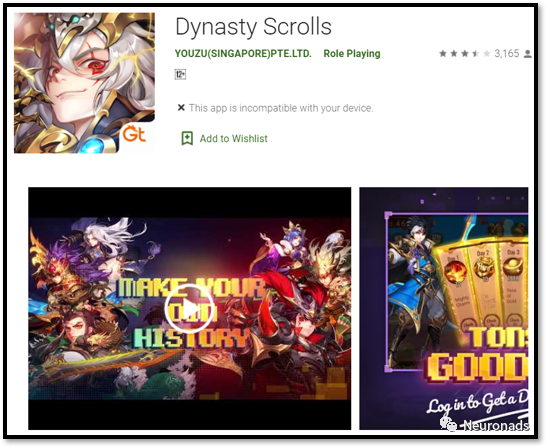This screenshot has width=547, height=448.
Task: Open the Role Playing category
Action: 352,54
